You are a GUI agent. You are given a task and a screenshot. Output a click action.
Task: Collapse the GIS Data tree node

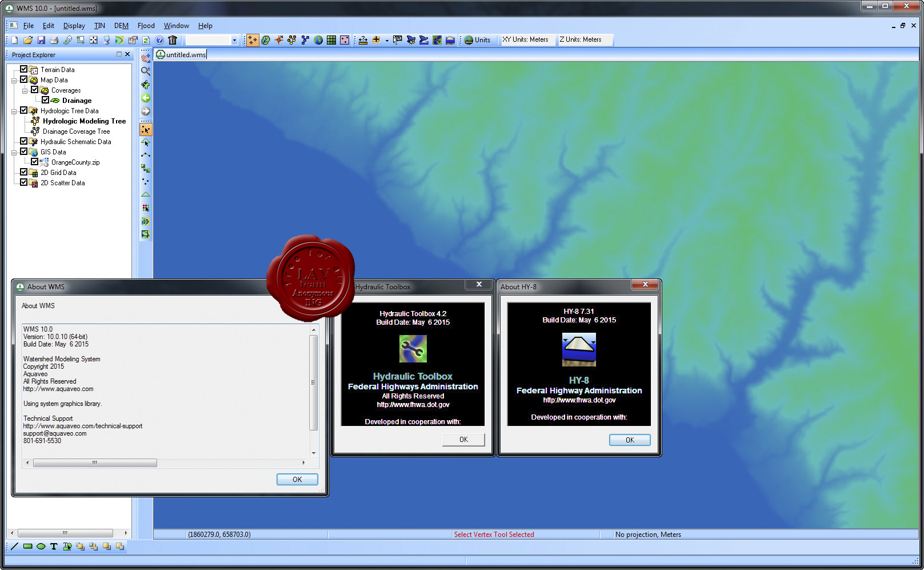coord(14,153)
